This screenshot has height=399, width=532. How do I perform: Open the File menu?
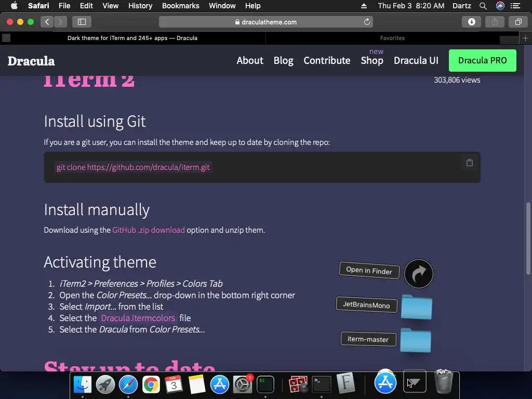point(64,6)
